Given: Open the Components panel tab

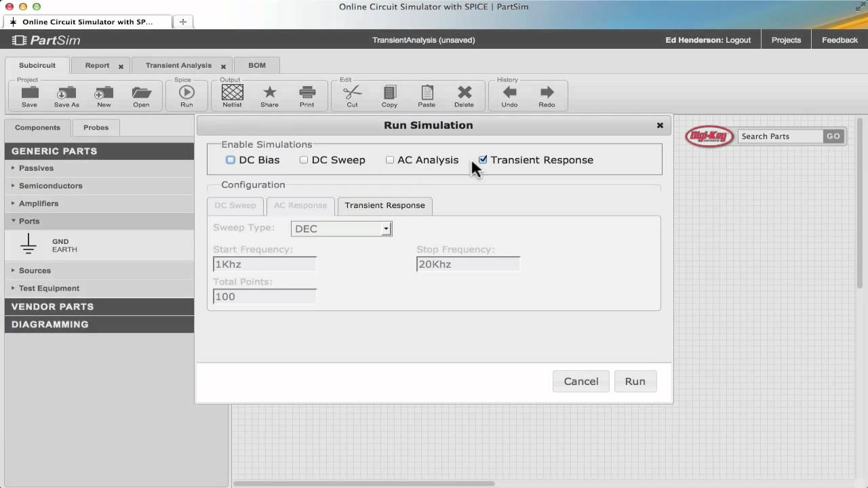Looking at the screenshot, I should [x=37, y=127].
